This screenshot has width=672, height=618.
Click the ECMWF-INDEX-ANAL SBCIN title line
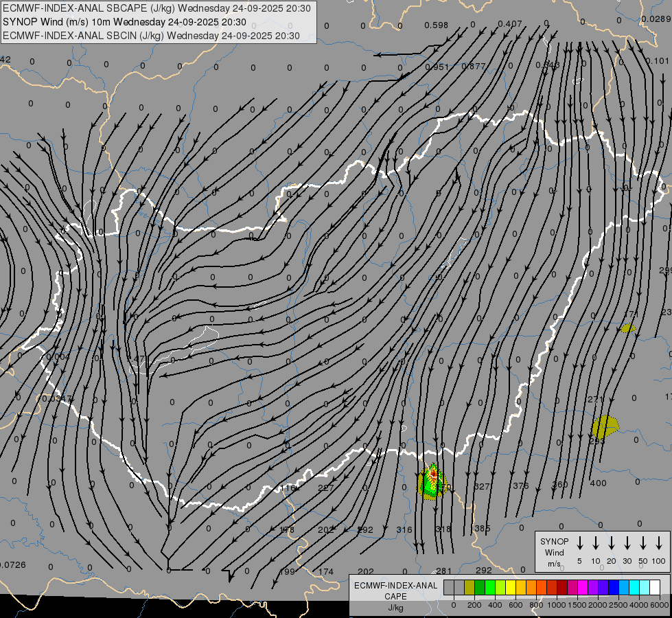(151, 35)
